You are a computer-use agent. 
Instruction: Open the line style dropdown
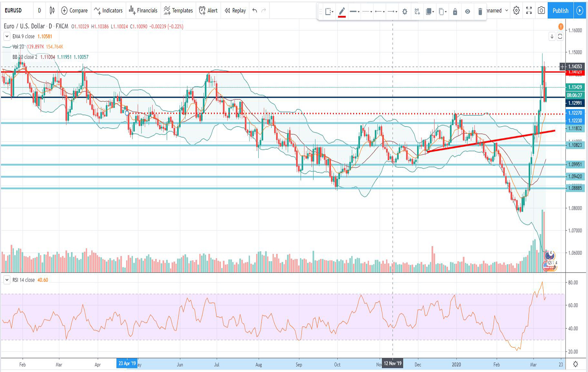367,12
